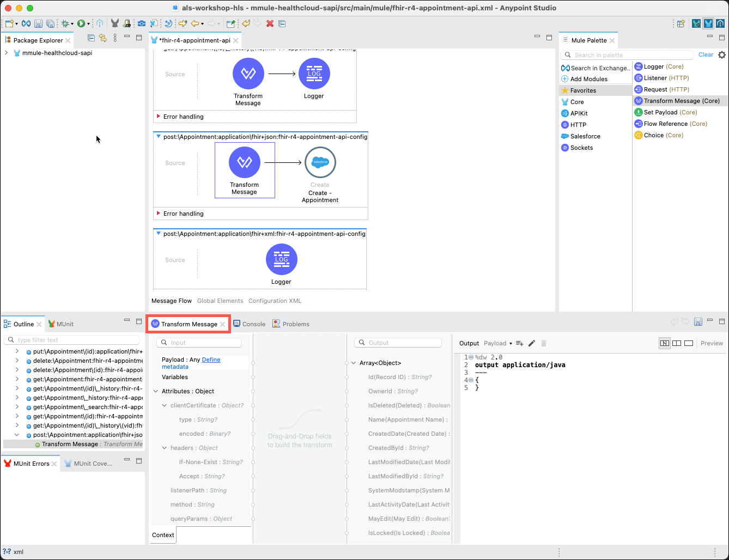Close the fhir-r4-appointment-api editor tab
Image resolution: width=729 pixels, height=560 pixels.
click(235, 40)
